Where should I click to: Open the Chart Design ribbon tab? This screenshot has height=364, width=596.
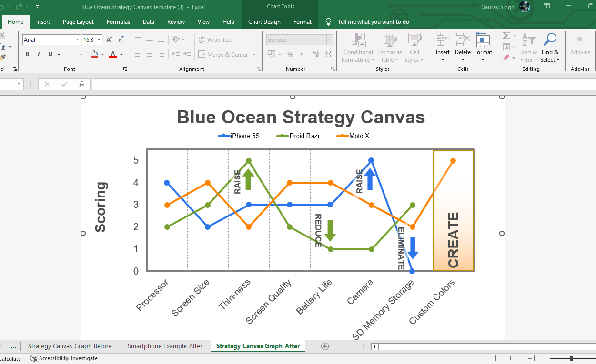click(x=264, y=22)
